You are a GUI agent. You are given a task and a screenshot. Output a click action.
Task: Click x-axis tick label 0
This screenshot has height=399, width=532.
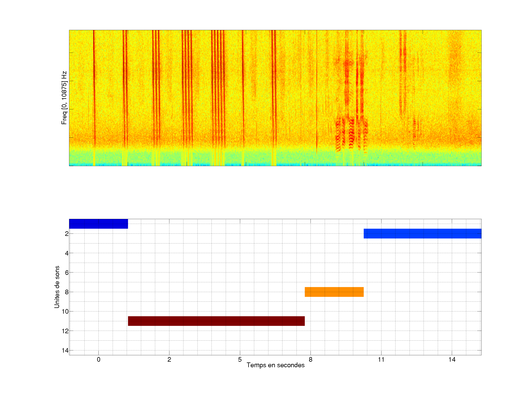(98, 359)
